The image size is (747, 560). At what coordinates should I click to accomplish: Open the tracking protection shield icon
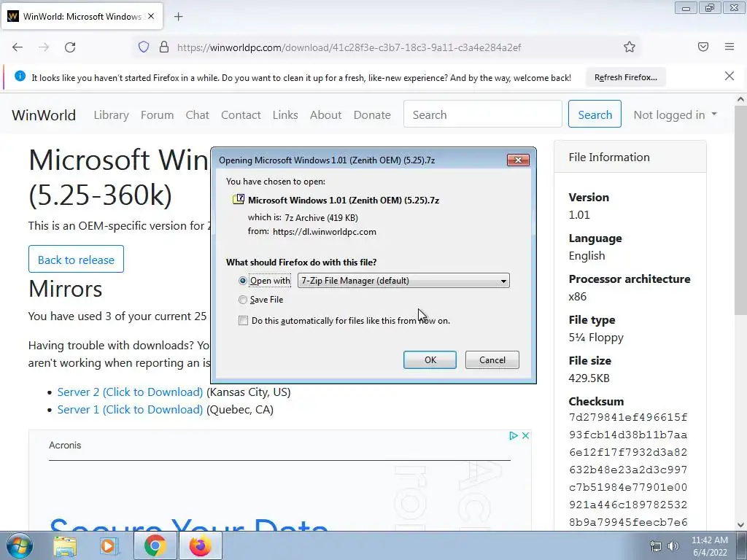click(x=144, y=47)
